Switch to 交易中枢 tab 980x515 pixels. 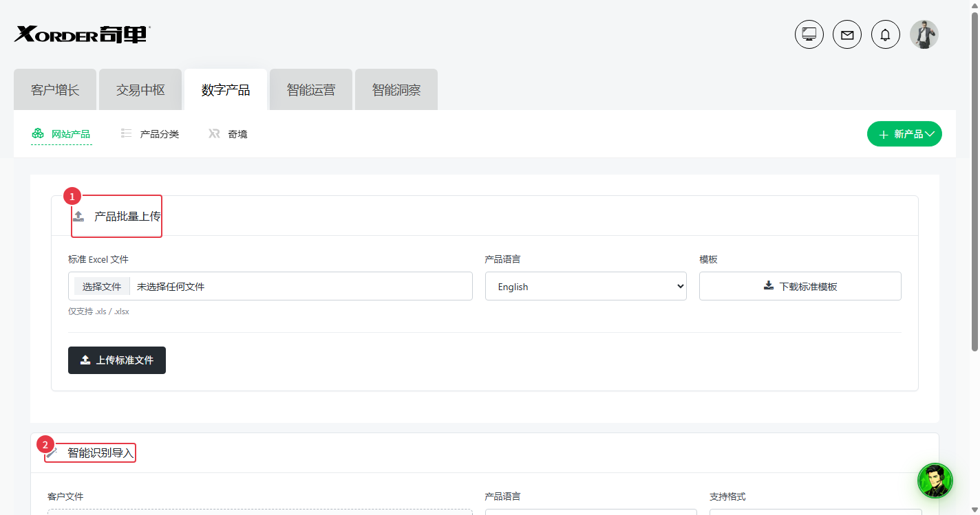click(140, 89)
